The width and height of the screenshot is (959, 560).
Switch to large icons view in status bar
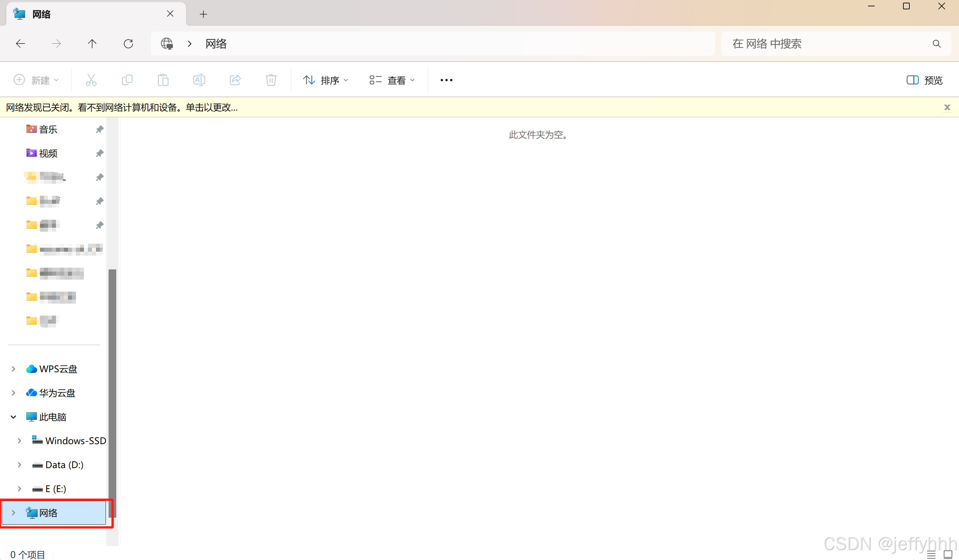pyautogui.click(x=948, y=554)
